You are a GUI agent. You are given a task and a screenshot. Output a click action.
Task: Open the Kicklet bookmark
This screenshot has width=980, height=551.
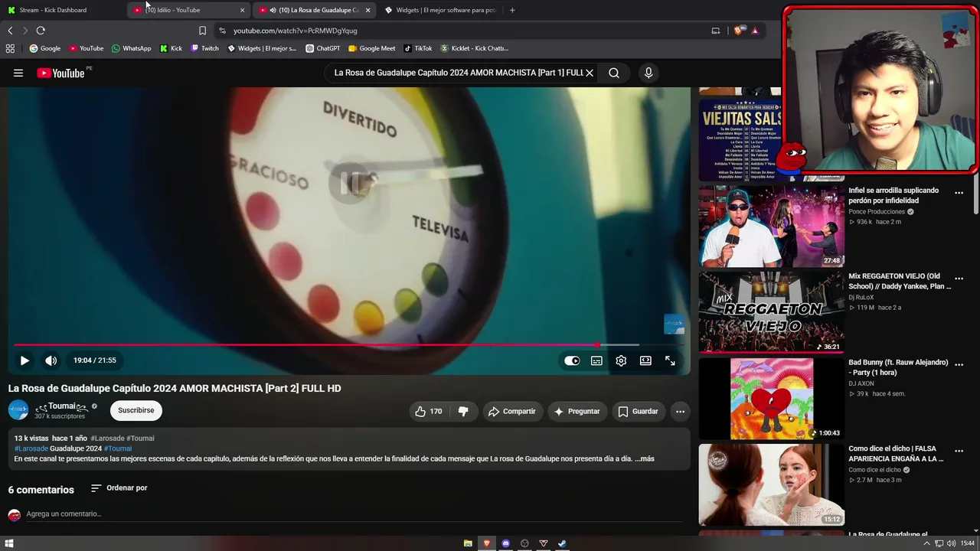[474, 48]
